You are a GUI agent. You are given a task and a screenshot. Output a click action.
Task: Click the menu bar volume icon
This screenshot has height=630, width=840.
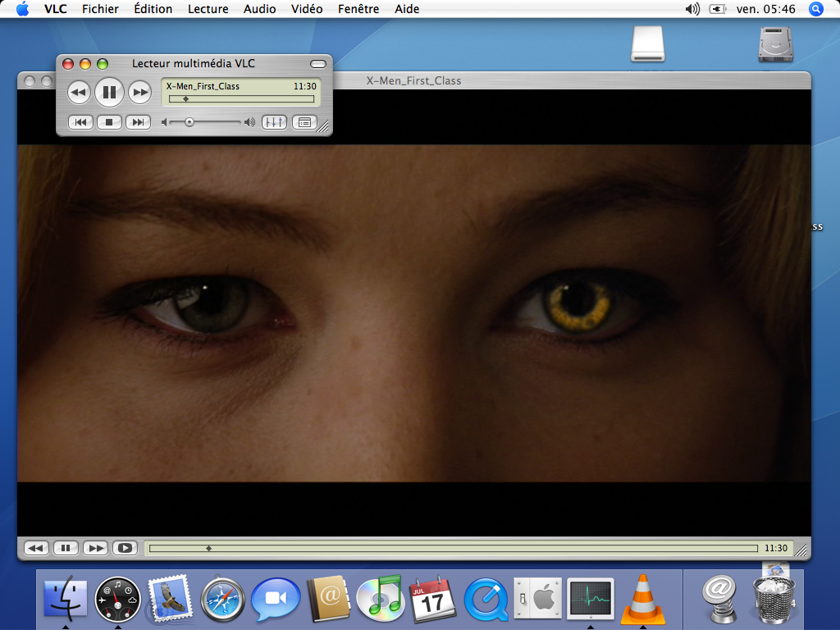[692, 9]
